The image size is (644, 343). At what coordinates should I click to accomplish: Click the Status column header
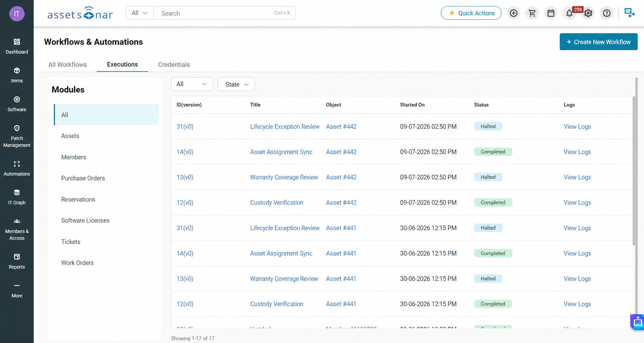tap(481, 105)
